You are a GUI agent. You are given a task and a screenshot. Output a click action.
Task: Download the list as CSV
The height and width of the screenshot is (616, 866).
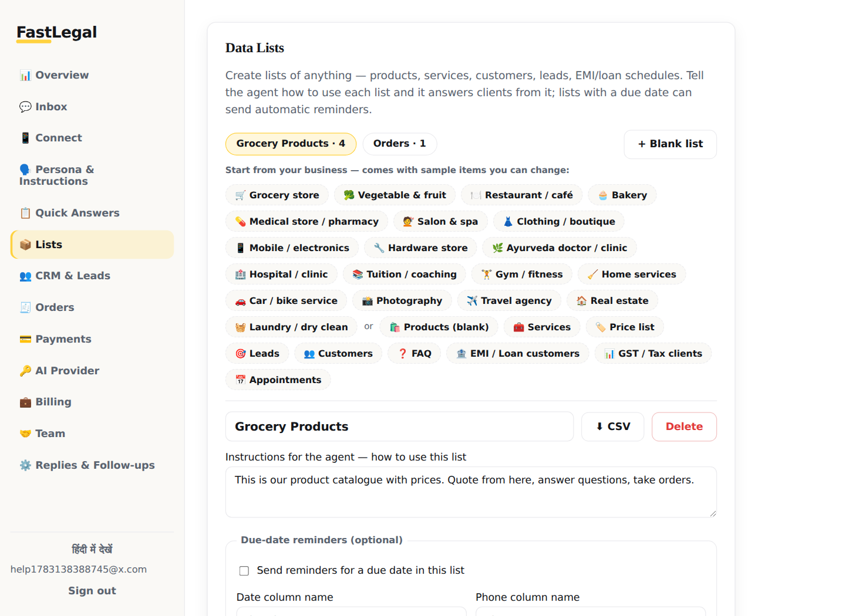pyautogui.click(x=612, y=427)
